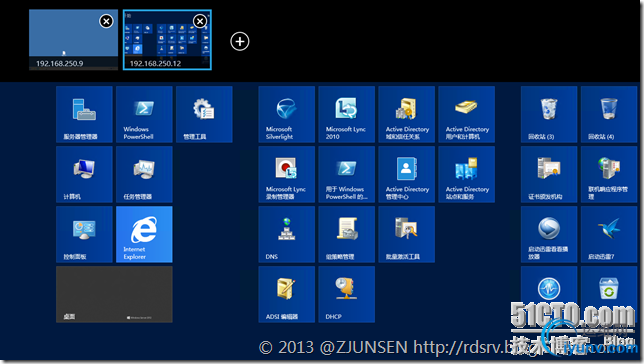Launch the Internet Explorer tile
The width and height of the screenshot is (644, 364).
[144, 234]
